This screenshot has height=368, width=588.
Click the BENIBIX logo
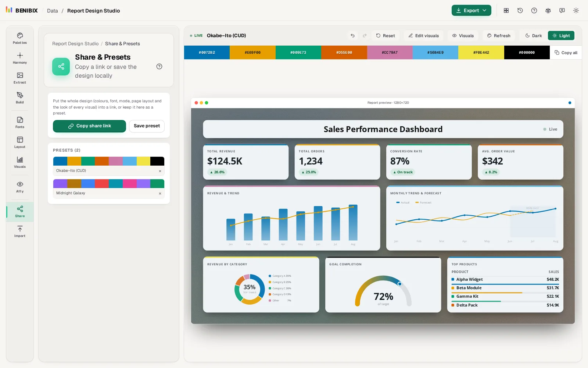(22, 10)
